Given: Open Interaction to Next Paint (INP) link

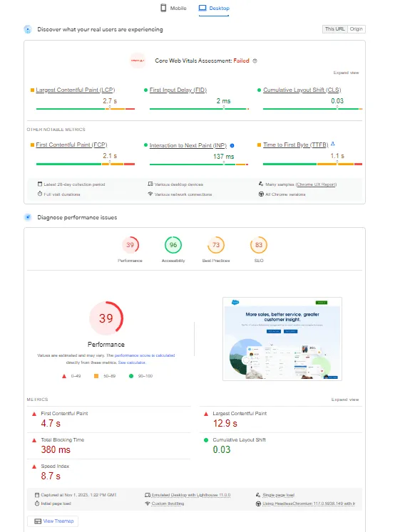Looking at the screenshot, I should tap(188, 145).
